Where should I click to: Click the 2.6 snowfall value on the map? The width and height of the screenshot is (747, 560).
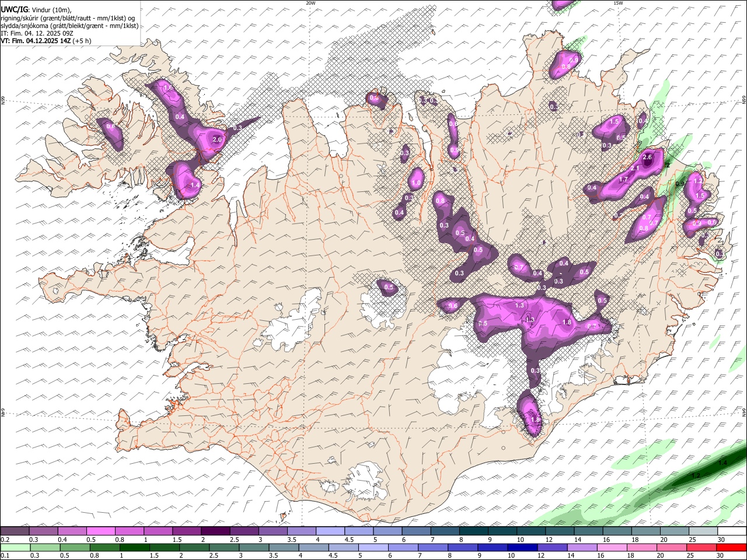pos(647,157)
